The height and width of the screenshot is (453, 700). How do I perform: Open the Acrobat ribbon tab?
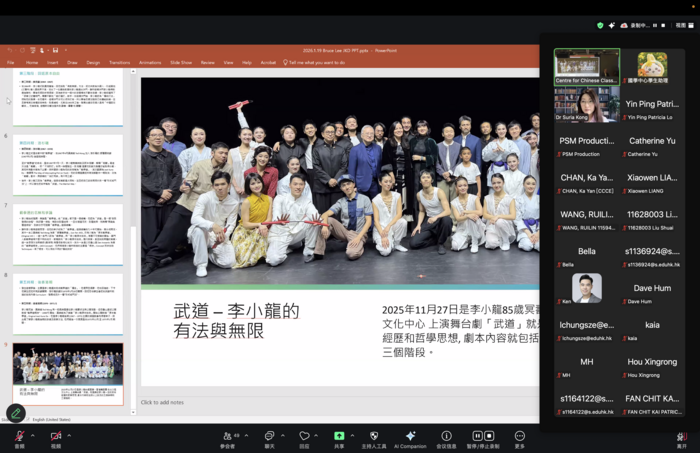(x=268, y=62)
